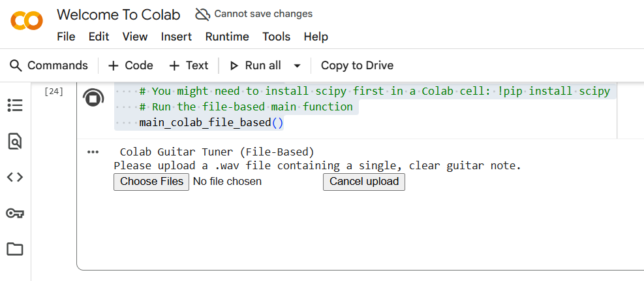Image resolution: width=644 pixels, height=281 pixels.
Task: Open cell output options ellipsis menu
Action: pyautogui.click(x=93, y=152)
